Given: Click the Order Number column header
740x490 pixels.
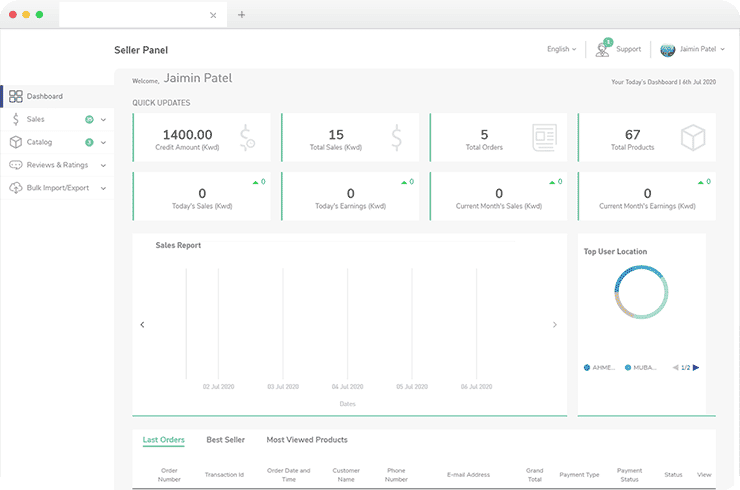Looking at the screenshot, I should click(x=169, y=475).
